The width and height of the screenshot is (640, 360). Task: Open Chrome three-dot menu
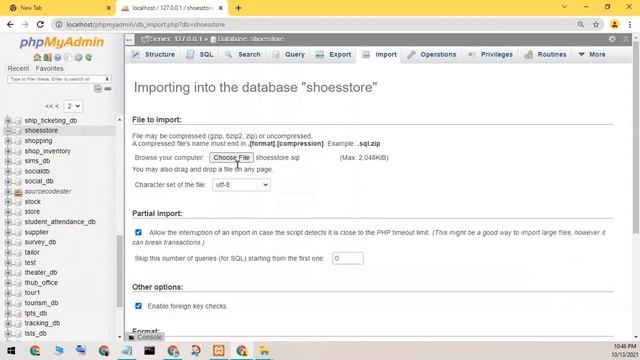pyautogui.click(x=630, y=24)
